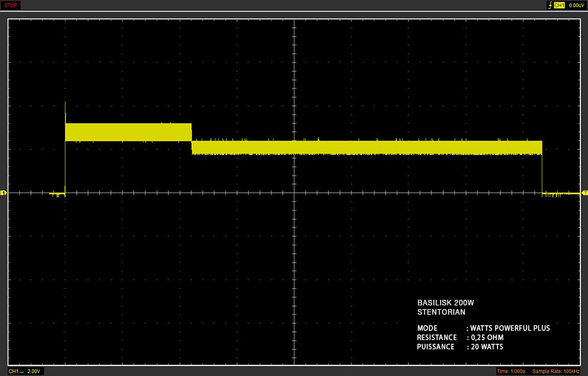The height and width of the screenshot is (376, 588).
Task: Click the red STOP acquisition status indicator
Action: coord(11,5)
